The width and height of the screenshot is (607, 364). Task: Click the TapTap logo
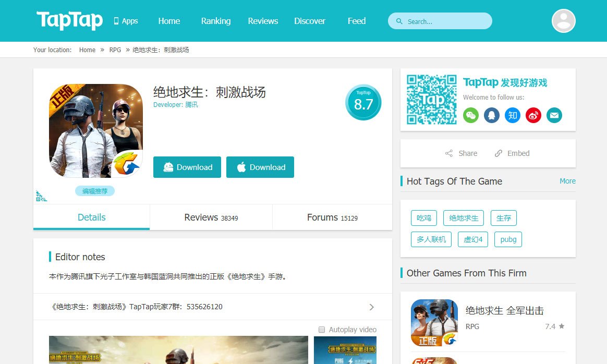point(70,21)
